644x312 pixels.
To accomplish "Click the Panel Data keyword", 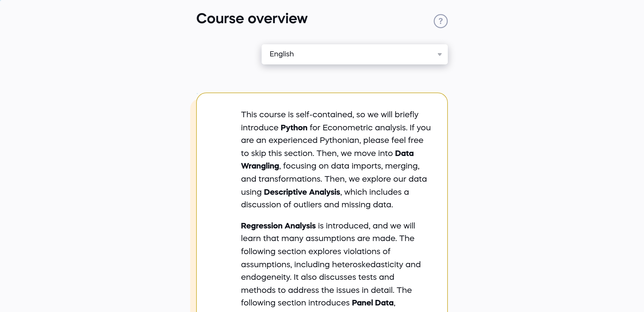I will (373, 303).
